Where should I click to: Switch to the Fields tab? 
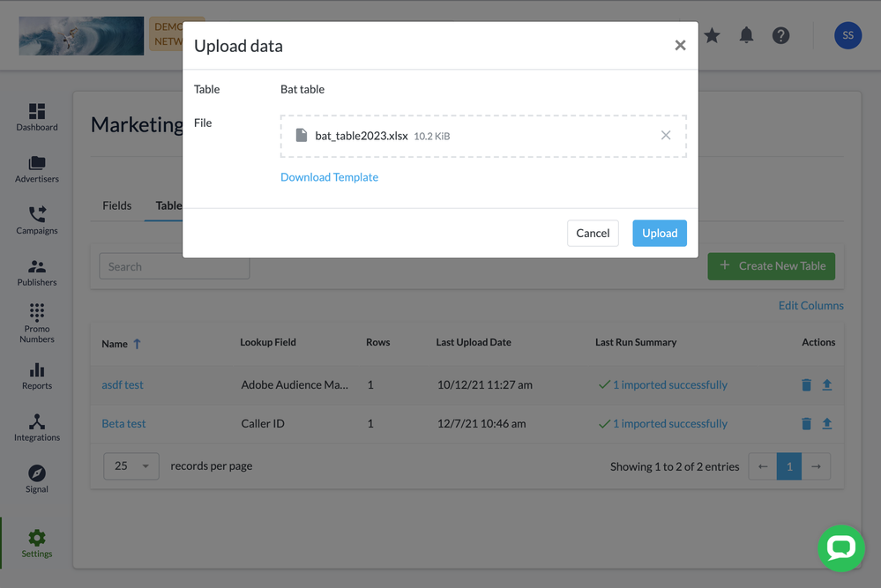[x=116, y=205]
